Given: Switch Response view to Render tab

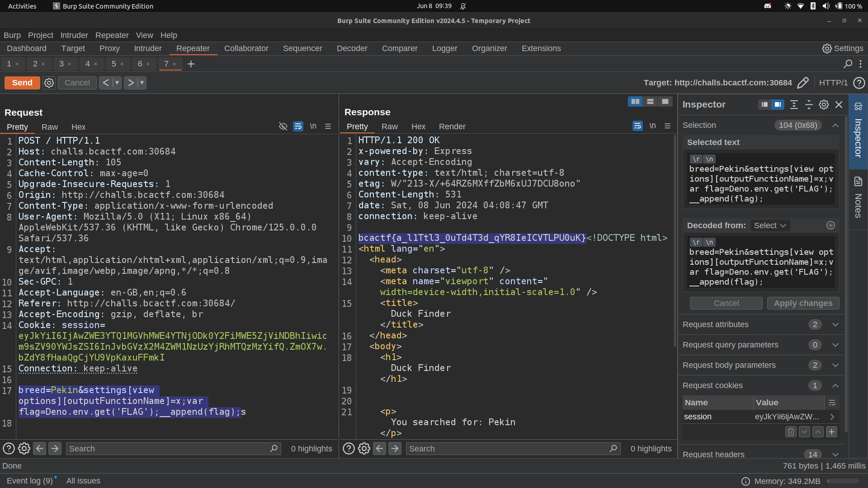Looking at the screenshot, I should (x=452, y=127).
